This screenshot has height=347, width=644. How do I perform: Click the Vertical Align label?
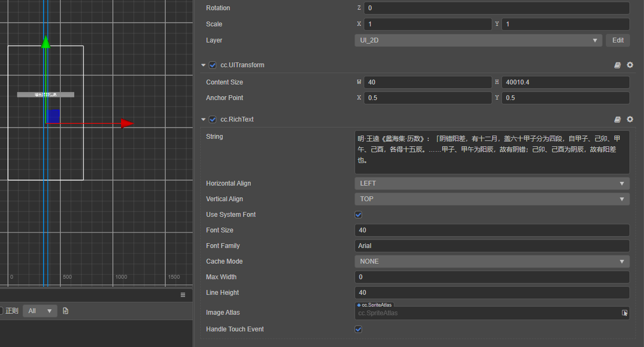[224, 199]
